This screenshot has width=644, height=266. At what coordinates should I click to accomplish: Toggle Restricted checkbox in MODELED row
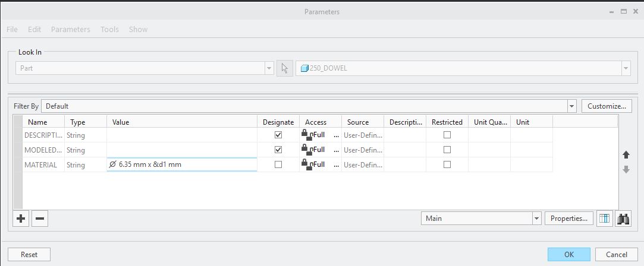click(x=447, y=150)
